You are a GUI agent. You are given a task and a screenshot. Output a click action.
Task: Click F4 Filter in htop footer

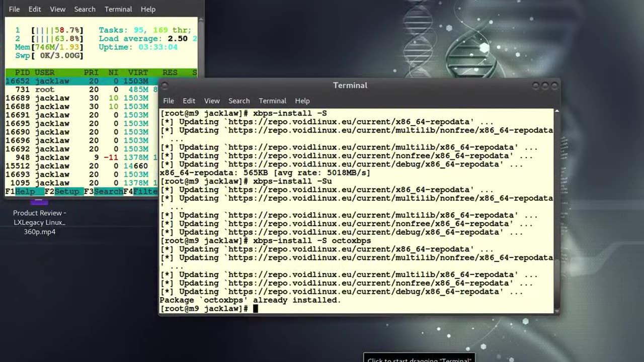[x=140, y=192]
